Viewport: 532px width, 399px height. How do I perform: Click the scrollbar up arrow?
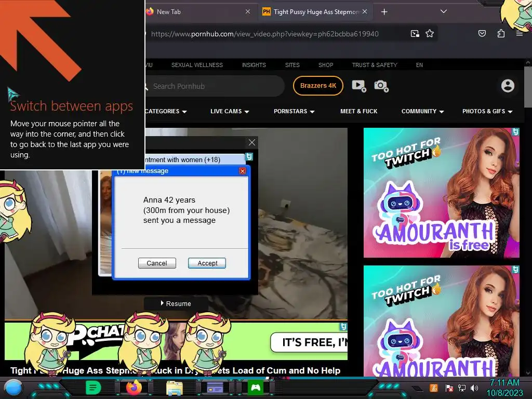coord(528,63)
